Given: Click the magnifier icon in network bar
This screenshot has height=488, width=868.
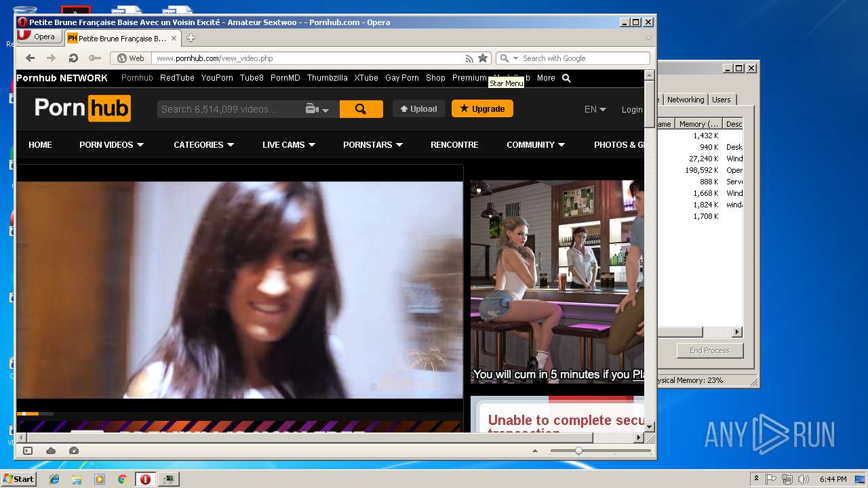Looking at the screenshot, I should click(x=566, y=78).
